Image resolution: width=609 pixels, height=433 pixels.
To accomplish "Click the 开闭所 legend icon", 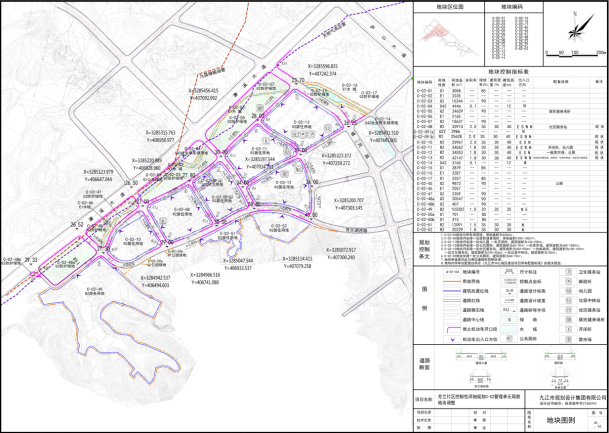I will (568, 329).
